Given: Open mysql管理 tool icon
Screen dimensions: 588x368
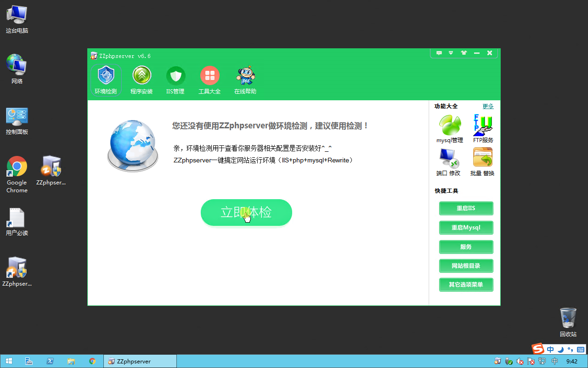Looking at the screenshot, I should pyautogui.click(x=450, y=128).
